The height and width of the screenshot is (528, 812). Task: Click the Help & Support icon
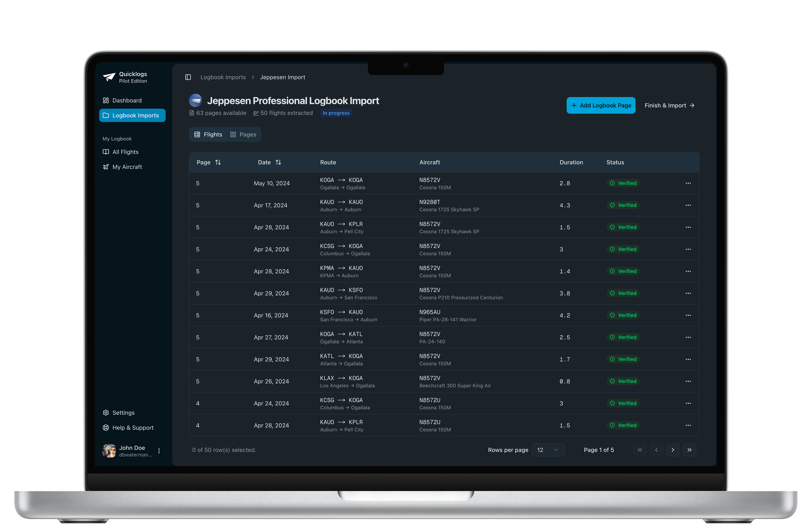[106, 428]
